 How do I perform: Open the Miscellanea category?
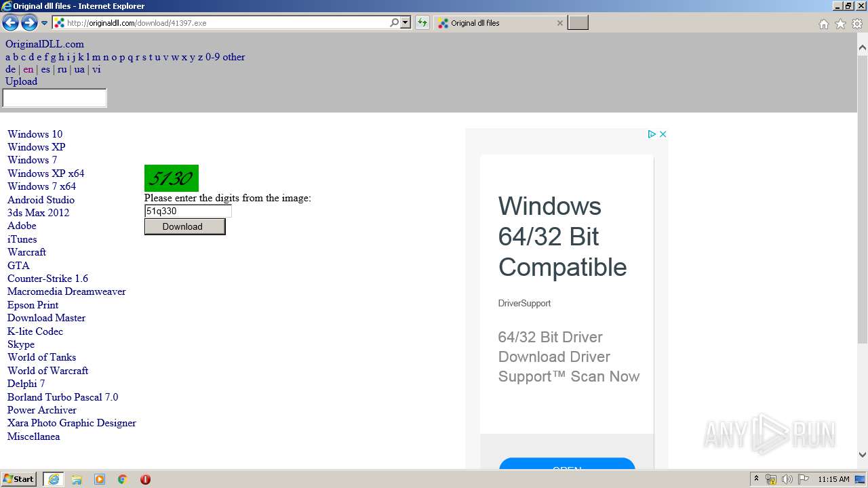click(x=33, y=436)
